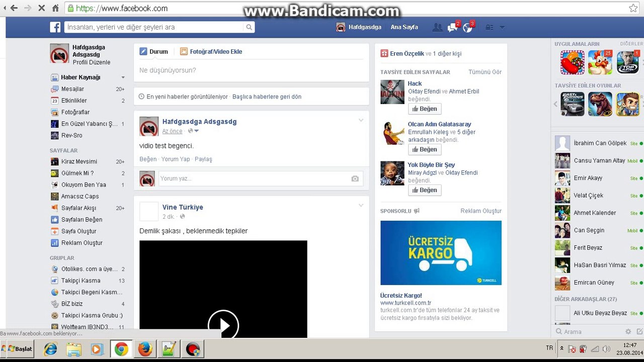
Task: Open options chevron on Hafdgasdga post
Action: point(361,120)
